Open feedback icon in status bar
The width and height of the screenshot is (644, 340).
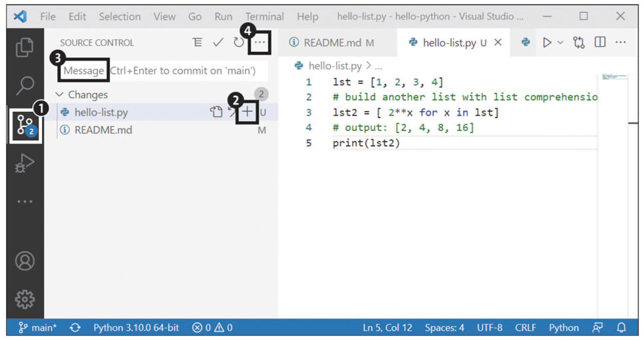tap(597, 327)
